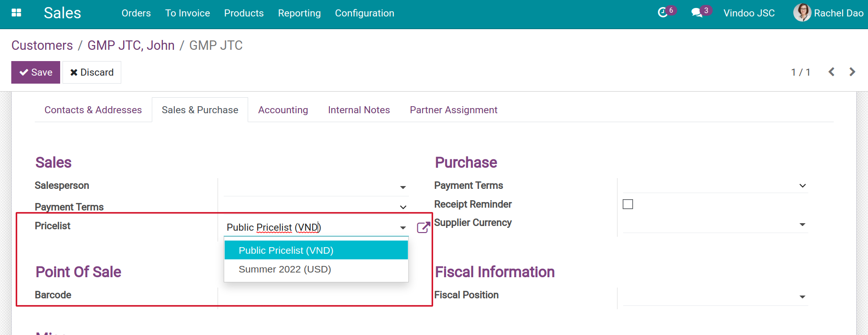Viewport: 868px width, 335px height.
Task: Click the record pager 1 / 1
Action: click(x=801, y=72)
